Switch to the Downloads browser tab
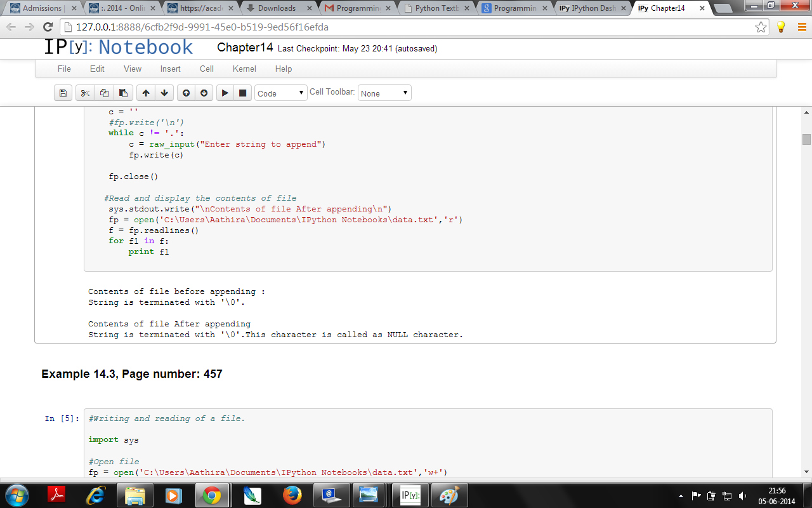Viewport: 812px width, 508px height. pyautogui.click(x=277, y=8)
